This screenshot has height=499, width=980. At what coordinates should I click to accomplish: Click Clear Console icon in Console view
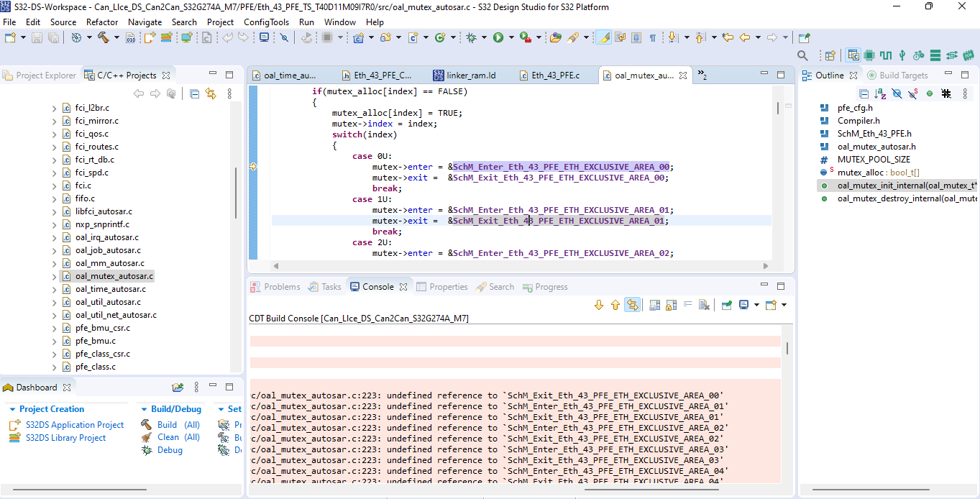704,305
